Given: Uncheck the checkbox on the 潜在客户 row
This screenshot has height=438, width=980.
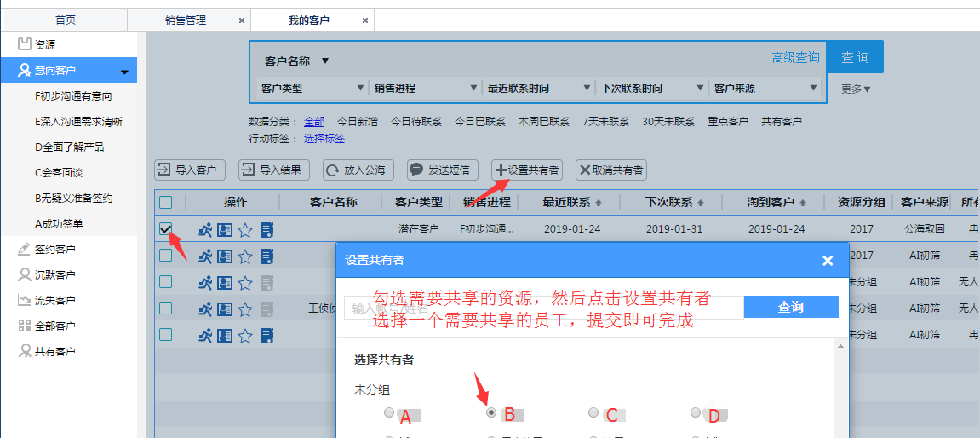Looking at the screenshot, I should tap(166, 229).
